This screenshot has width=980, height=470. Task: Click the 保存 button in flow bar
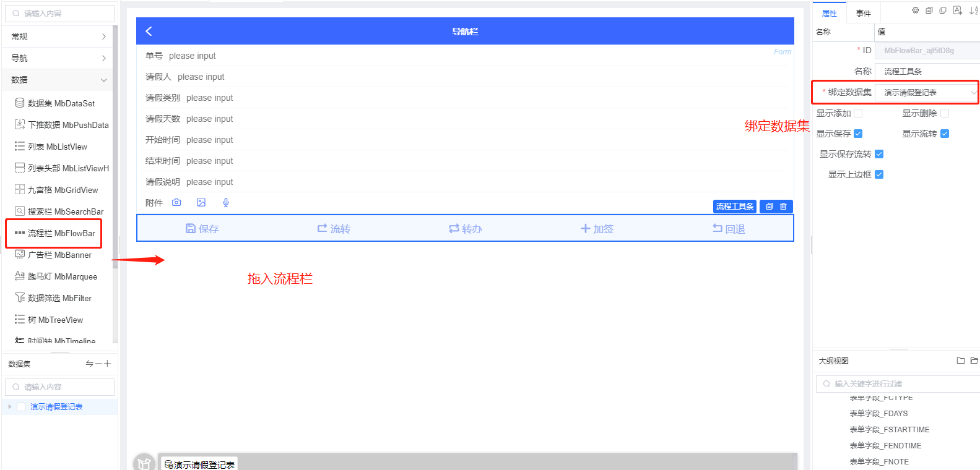click(x=202, y=229)
